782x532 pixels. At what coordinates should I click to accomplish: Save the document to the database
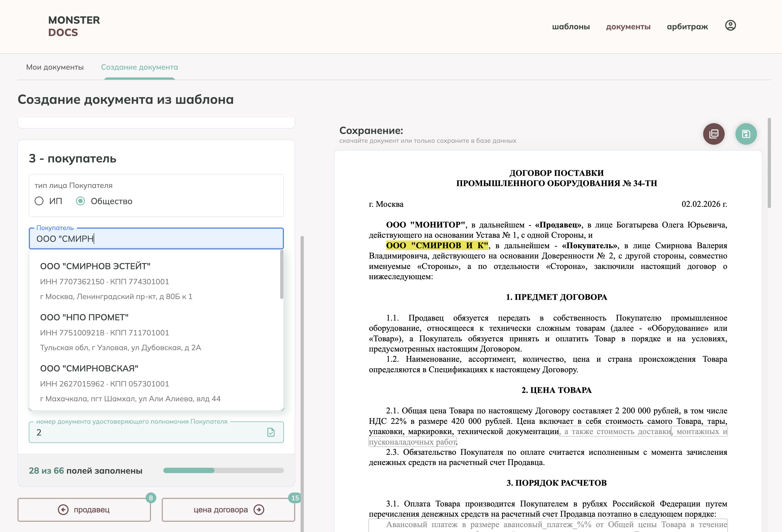click(x=746, y=134)
